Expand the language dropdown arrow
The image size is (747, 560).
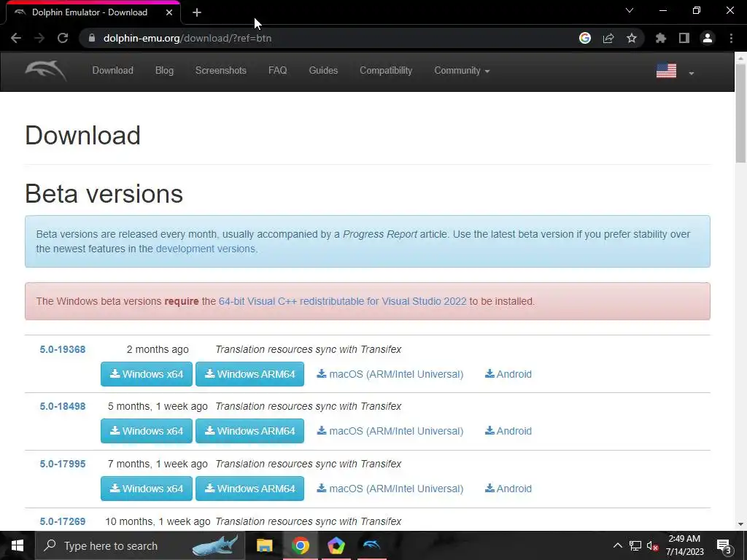pyautogui.click(x=692, y=74)
